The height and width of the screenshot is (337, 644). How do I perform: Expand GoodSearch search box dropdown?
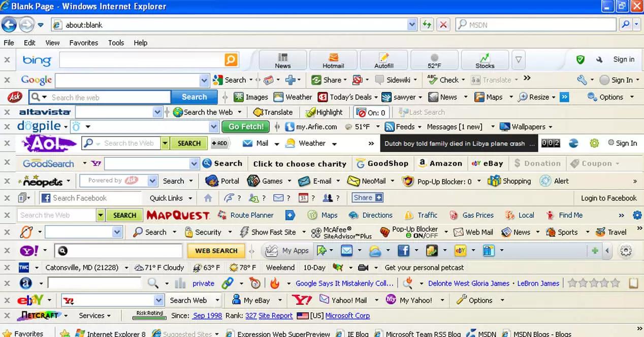tap(194, 163)
